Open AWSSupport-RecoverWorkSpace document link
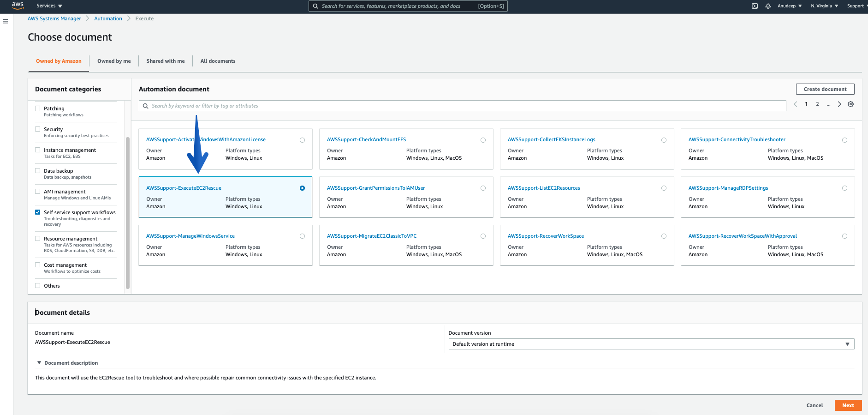Image resolution: width=868 pixels, height=415 pixels. coord(546,236)
